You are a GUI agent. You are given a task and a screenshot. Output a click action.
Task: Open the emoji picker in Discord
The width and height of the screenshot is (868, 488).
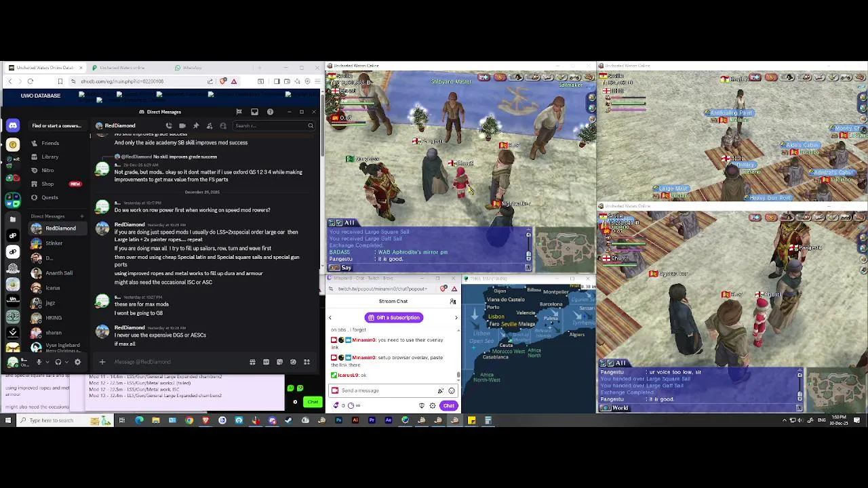tap(293, 362)
